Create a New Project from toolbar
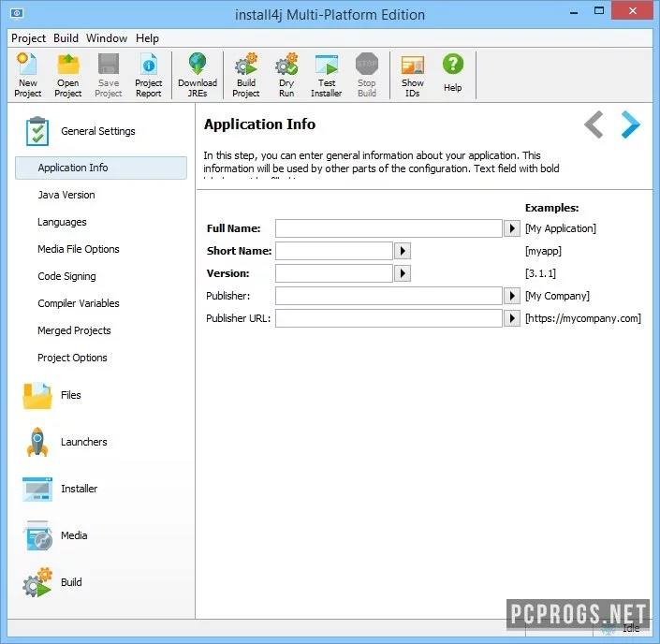Screen dimensions: 660x644 point(28,75)
